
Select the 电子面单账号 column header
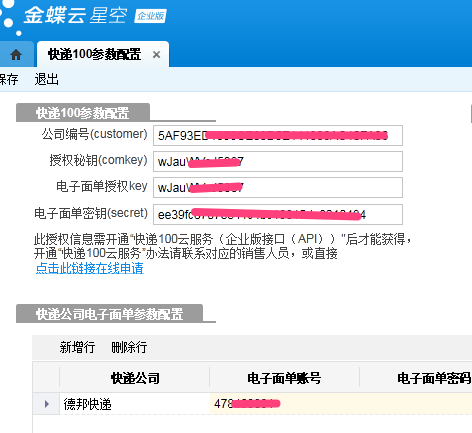[284, 378]
